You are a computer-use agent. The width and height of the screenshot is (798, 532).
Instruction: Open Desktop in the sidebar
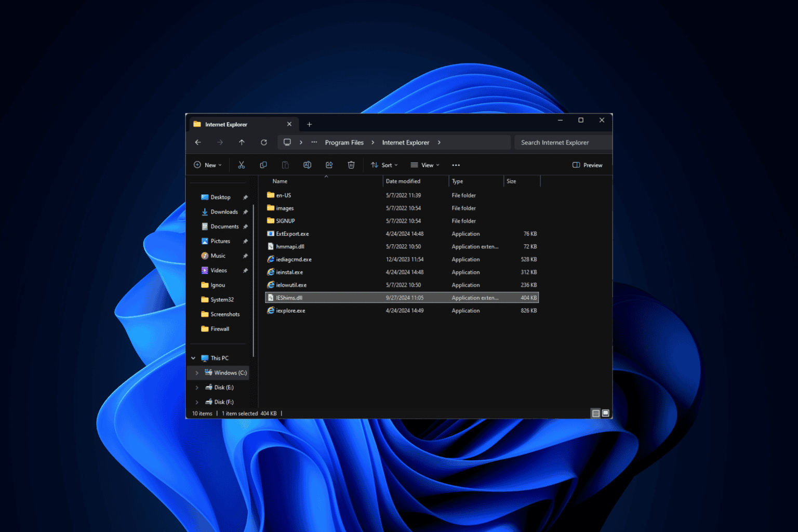click(x=220, y=197)
